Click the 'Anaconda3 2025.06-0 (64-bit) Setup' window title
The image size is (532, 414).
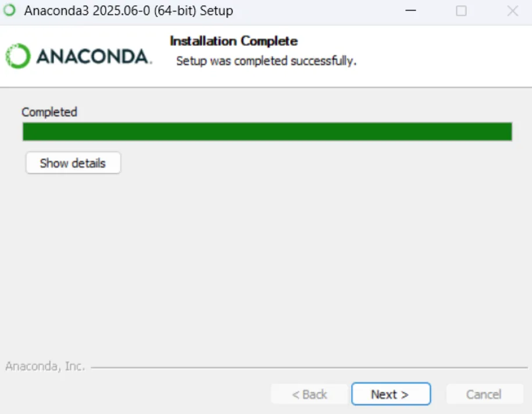128,10
